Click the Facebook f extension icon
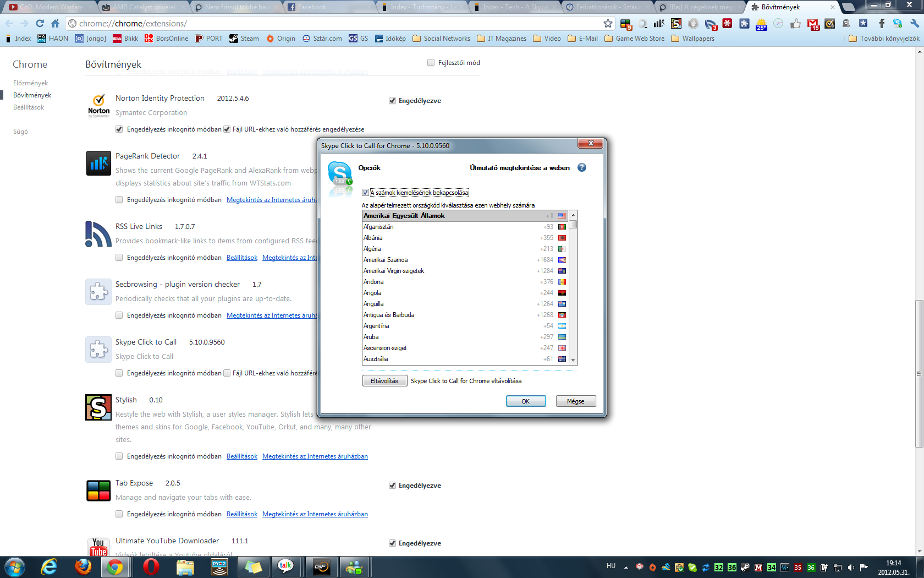 [x=881, y=24]
